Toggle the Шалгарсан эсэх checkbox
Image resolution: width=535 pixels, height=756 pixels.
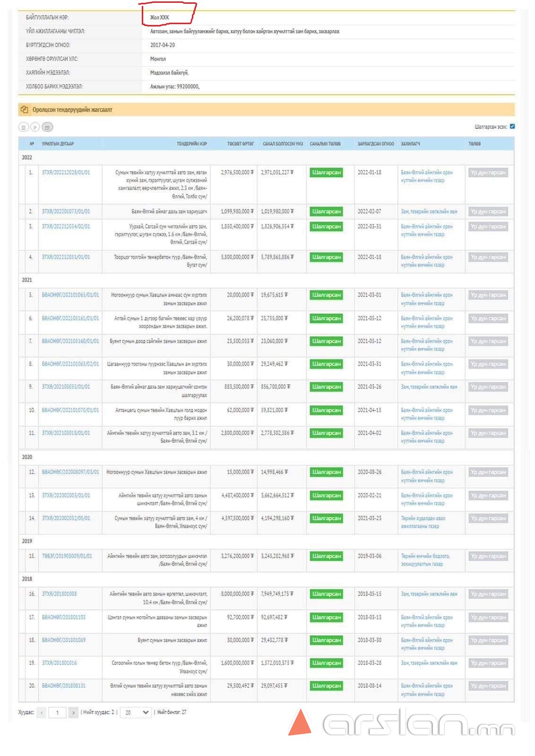pyautogui.click(x=512, y=127)
